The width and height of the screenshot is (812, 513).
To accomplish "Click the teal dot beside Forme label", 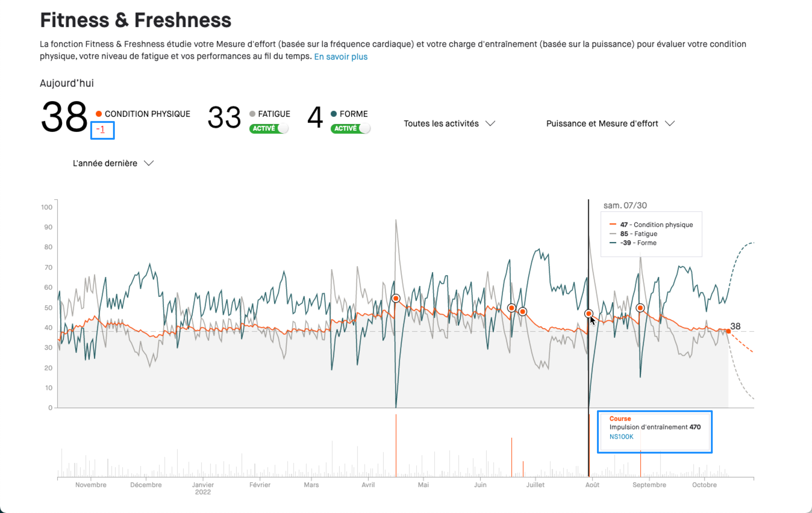I will (334, 114).
